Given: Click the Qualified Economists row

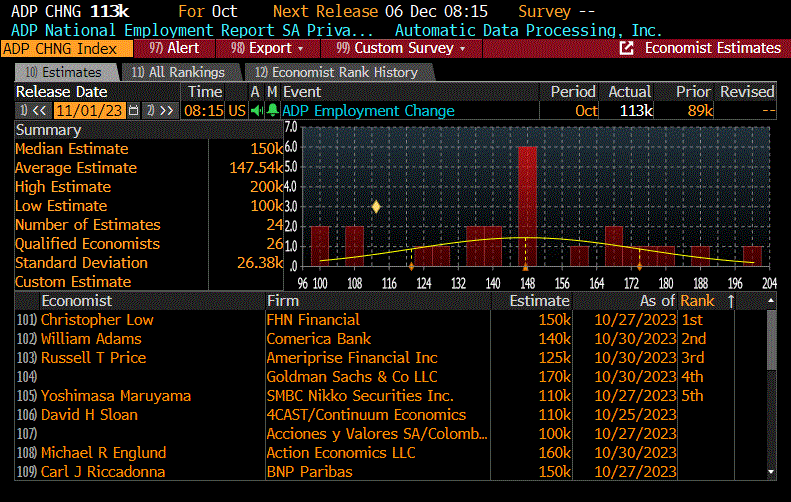Looking at the screenshot, I should [x=149, y=244].
